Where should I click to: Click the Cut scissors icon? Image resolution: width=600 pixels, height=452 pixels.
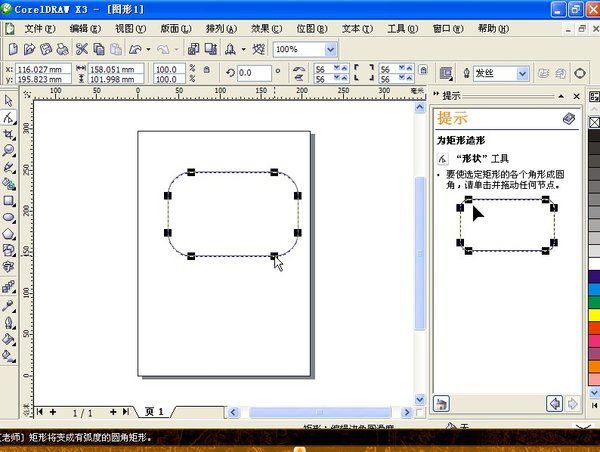[82, 49]
